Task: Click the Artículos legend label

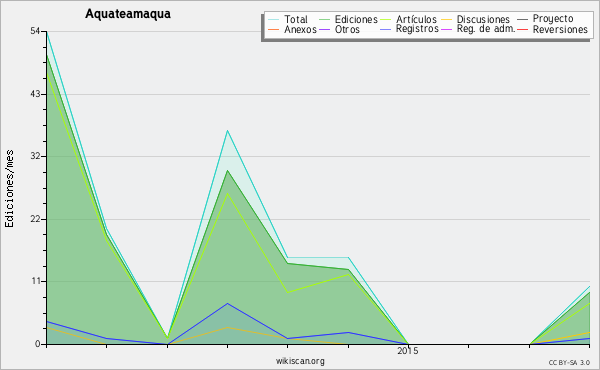Action: coord(416,19)
